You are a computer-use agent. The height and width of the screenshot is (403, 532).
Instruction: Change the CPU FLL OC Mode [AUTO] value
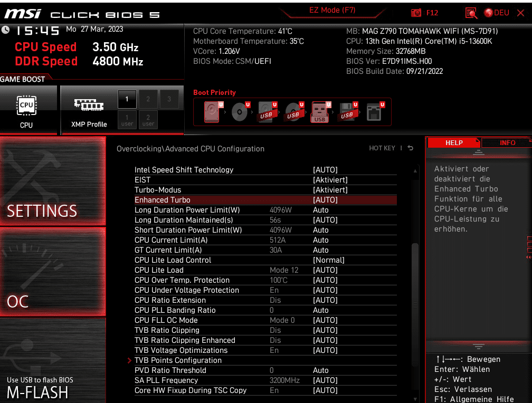tap(325, 320)
